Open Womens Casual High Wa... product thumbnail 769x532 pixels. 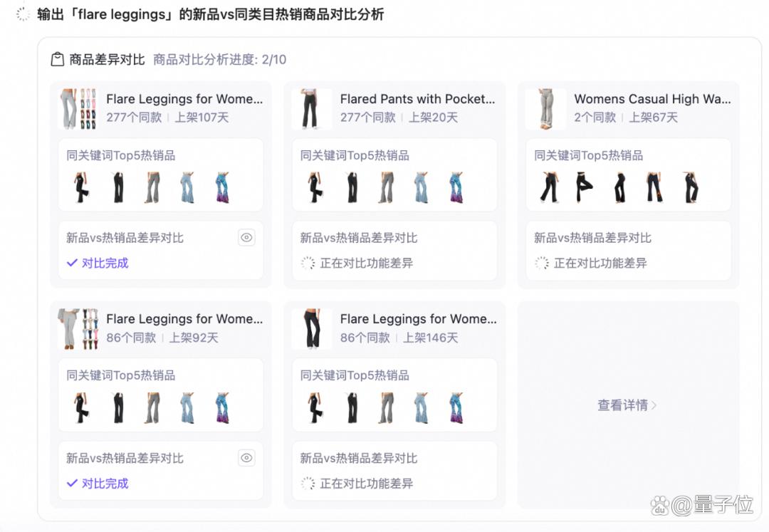click(545, 109)
